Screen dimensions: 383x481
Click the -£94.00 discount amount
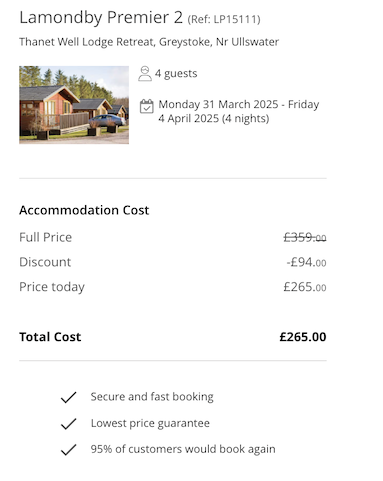tap(306, 262)
